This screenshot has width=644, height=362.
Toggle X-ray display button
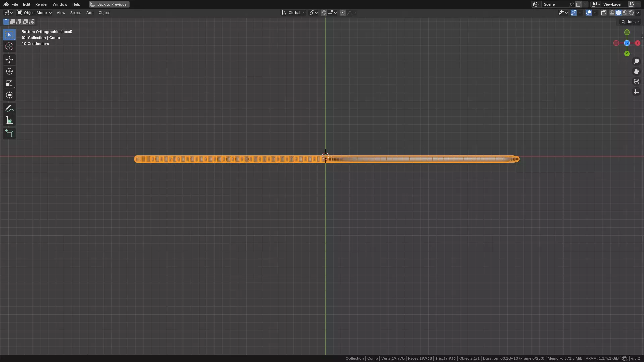pos(604,13)
